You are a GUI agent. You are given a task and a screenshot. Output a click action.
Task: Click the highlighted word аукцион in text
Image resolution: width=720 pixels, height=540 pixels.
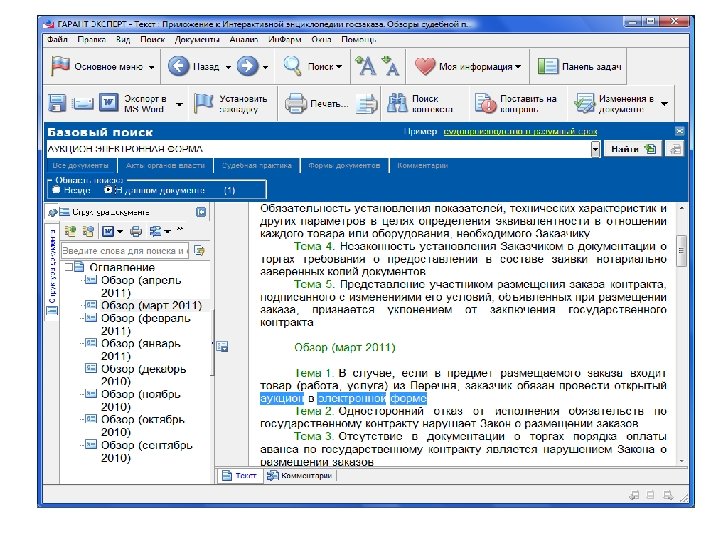coord(281,398)
